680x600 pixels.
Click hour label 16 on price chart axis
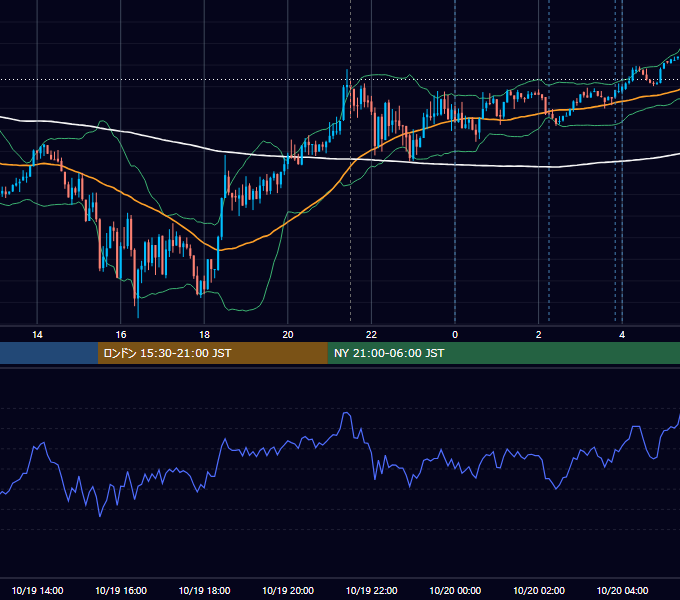coord(121,335)
